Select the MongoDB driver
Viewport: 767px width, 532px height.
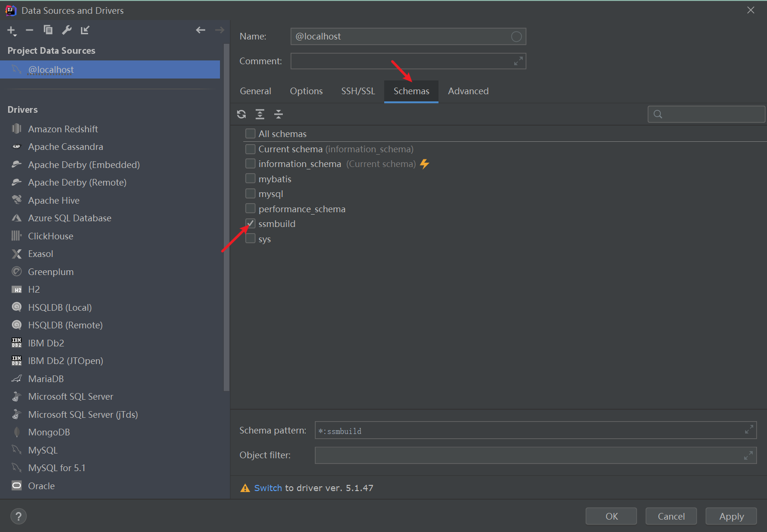pyautogui.click(x=110, y=433)
